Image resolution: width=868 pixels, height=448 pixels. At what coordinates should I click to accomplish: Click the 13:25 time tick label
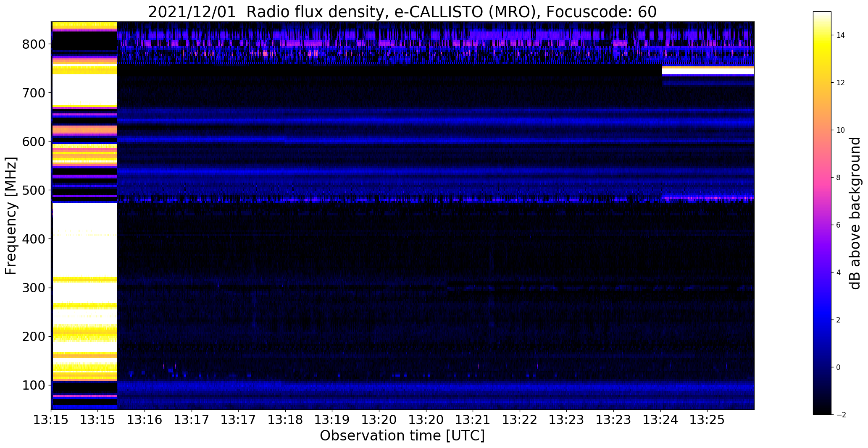(708, 420)
